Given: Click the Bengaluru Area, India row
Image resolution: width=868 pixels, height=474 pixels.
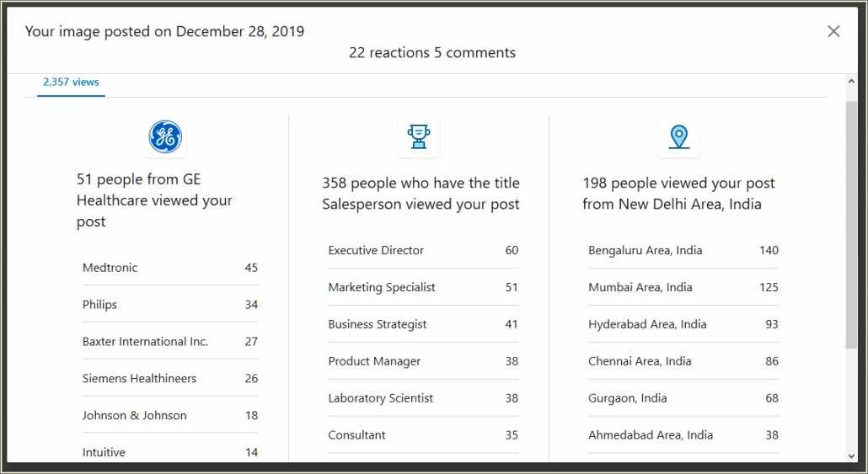Looking at the screenshot, I should [683, 250].
